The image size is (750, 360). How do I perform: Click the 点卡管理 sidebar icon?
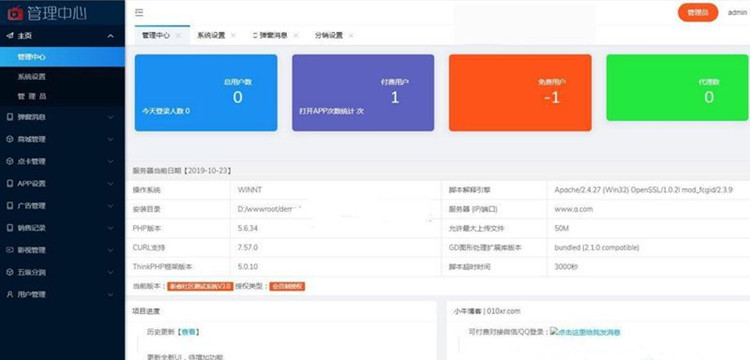click(x=10, y=161)
